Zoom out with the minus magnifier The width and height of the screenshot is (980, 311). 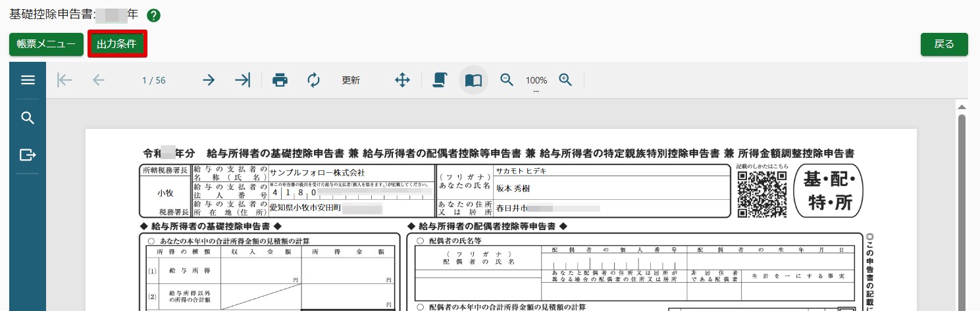click(x=507, y=80)
